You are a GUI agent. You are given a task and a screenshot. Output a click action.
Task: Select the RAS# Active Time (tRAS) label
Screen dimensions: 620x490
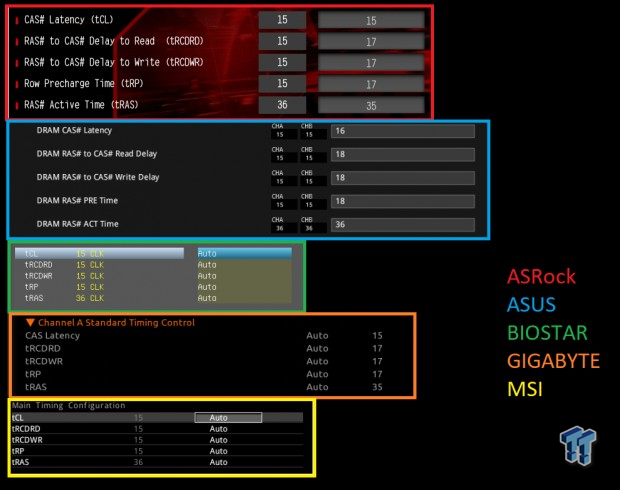81,105
